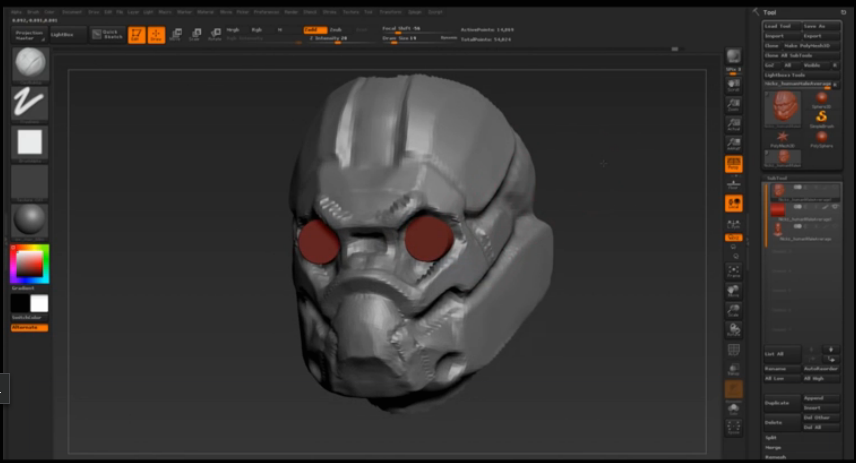Screen dimensions: 856x463
Task: Toggle eye visibility on second subtool
Action: coord(835,207)
